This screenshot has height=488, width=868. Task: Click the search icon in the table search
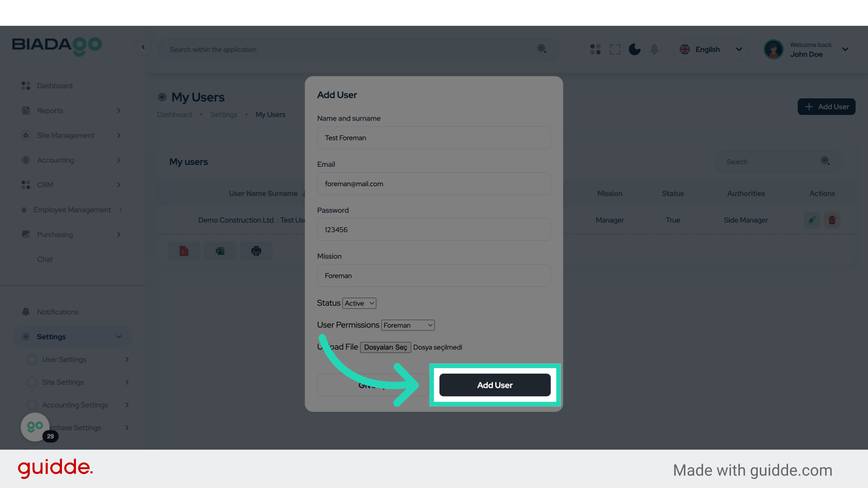[x=825, y=161]
